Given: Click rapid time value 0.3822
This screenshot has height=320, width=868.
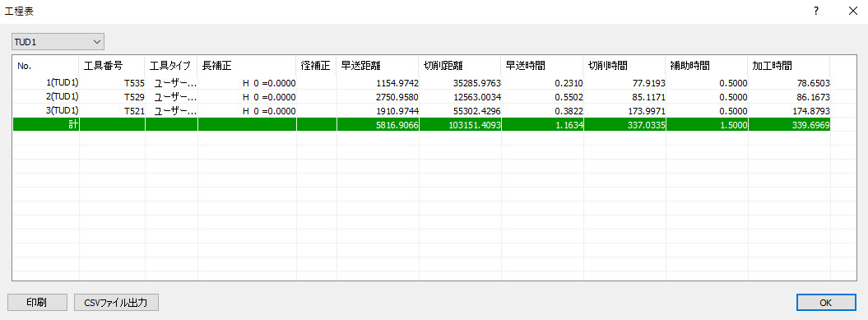Looking at the screenshot, I should (x=569, y=111).
